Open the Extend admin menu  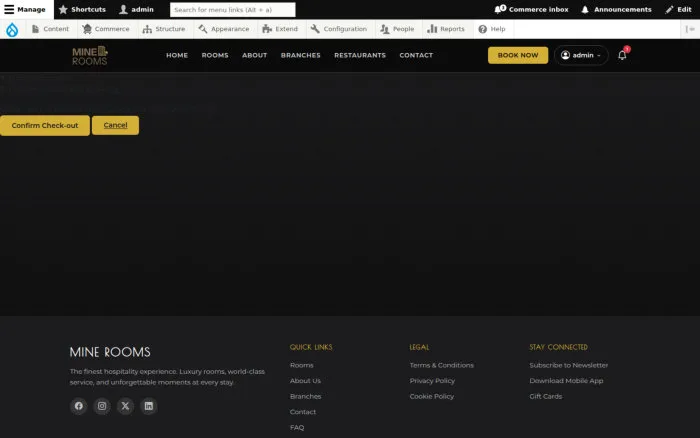tap(280, 29)
